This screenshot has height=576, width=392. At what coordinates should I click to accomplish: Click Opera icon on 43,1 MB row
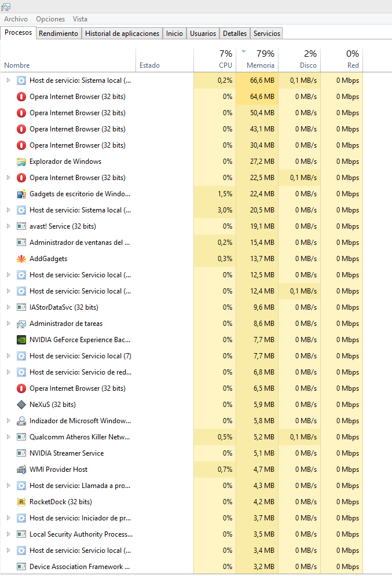click(x=21, y=129)
